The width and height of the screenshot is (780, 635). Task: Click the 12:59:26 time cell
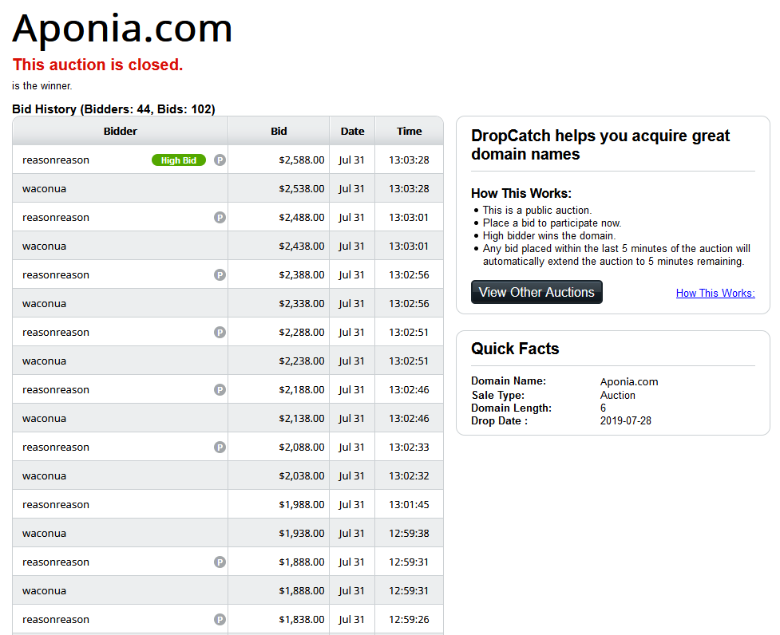coord(409,620)
